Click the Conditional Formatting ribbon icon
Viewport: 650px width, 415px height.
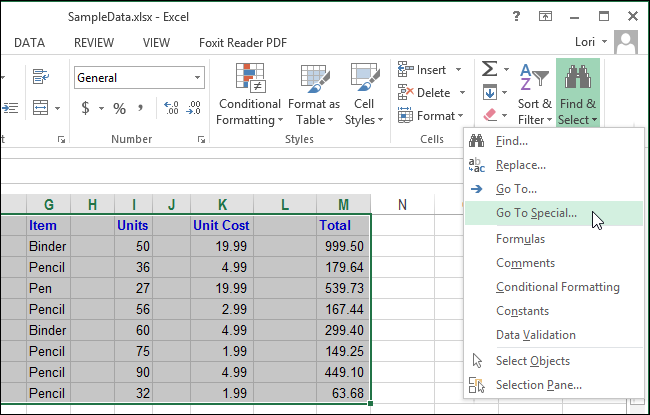[249, 80]
